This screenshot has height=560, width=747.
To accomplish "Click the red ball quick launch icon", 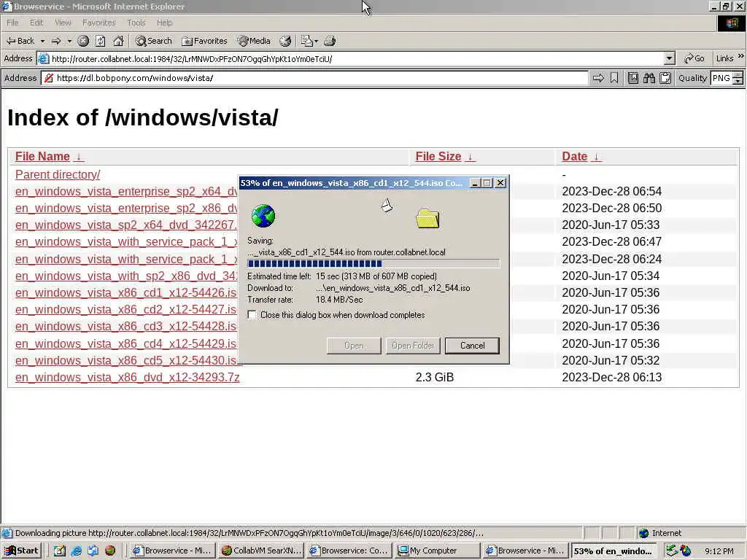I will [x=110, y=551].
